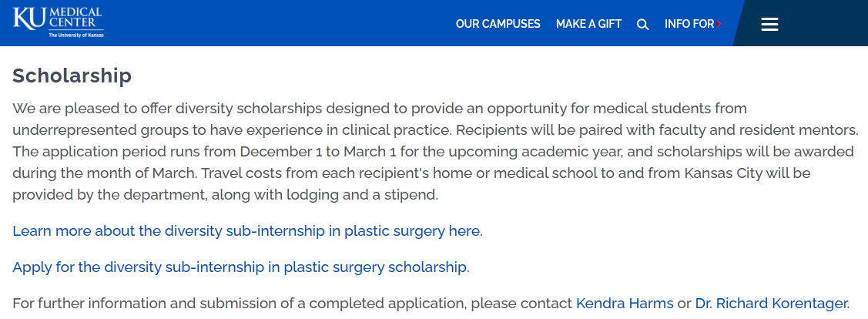Open search with the magnifying glass icon
This screenshot has height=319, width=868.
click(x=643, y=24)
